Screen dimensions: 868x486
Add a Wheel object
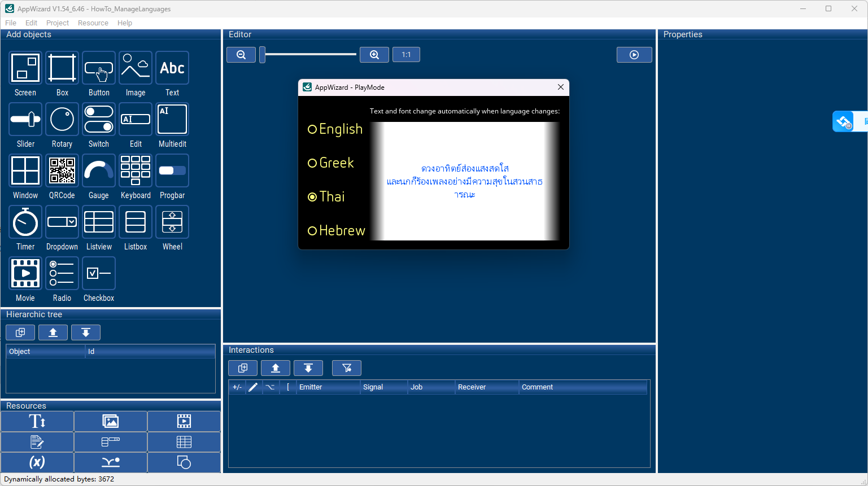(172, 222)
